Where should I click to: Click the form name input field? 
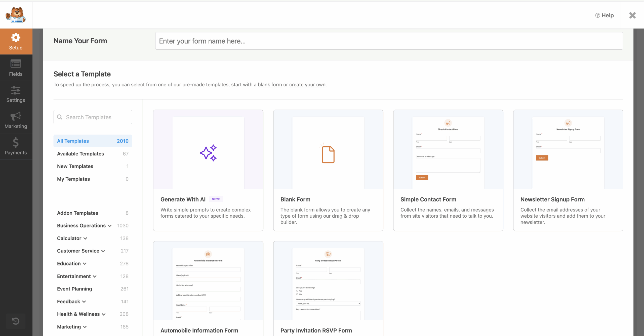[389, 41]
